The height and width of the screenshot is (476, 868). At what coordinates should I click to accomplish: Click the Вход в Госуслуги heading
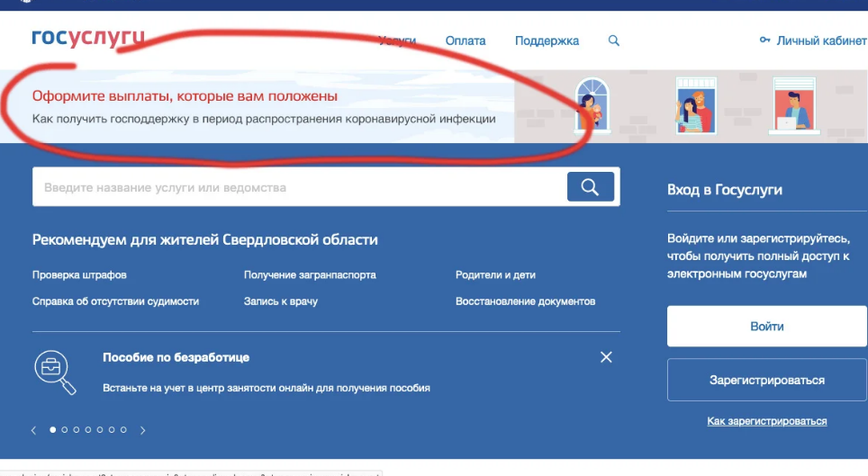[725, 190]
